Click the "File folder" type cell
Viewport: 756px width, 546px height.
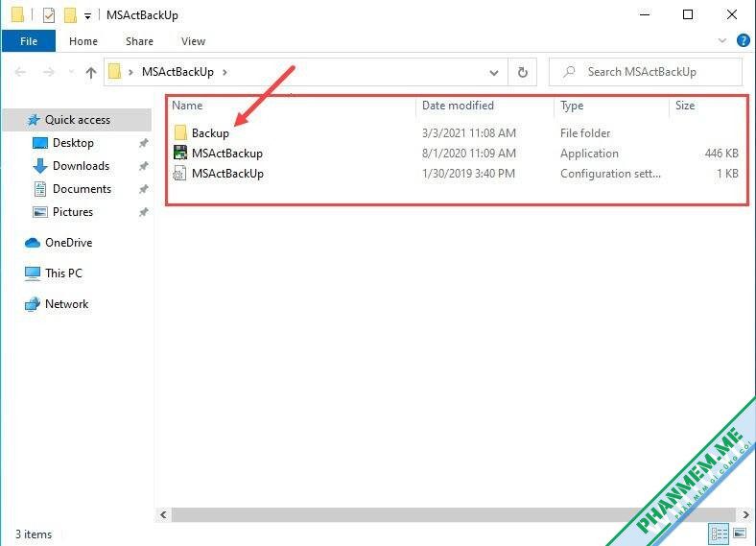tap(585, 133)
